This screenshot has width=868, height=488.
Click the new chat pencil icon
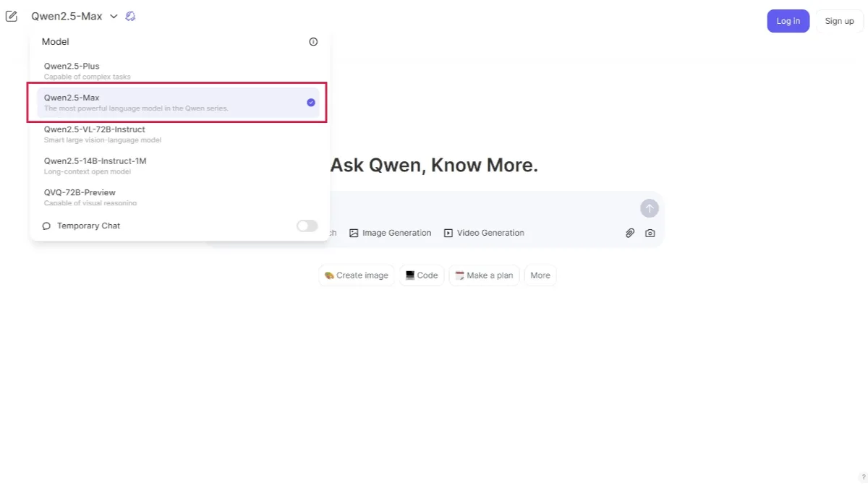pyautogui.click(x=12, y=16)
